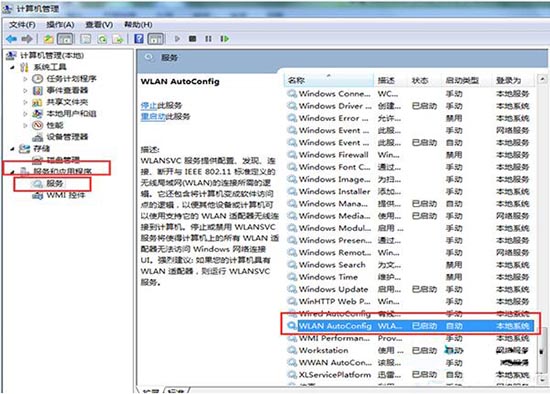Expand the 任务计划程序 tree node

click(x=25, y=79)
